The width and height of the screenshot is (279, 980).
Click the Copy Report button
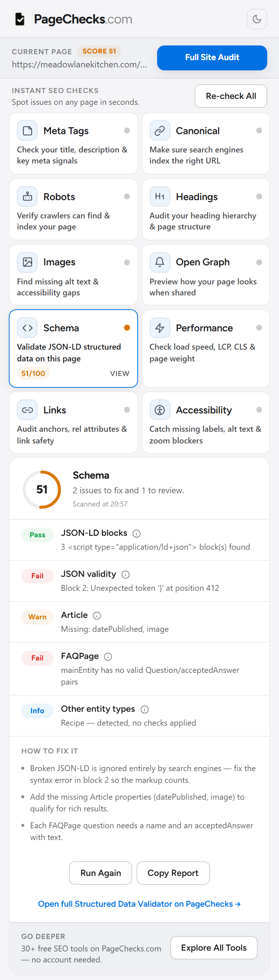[x=173, y=873]
